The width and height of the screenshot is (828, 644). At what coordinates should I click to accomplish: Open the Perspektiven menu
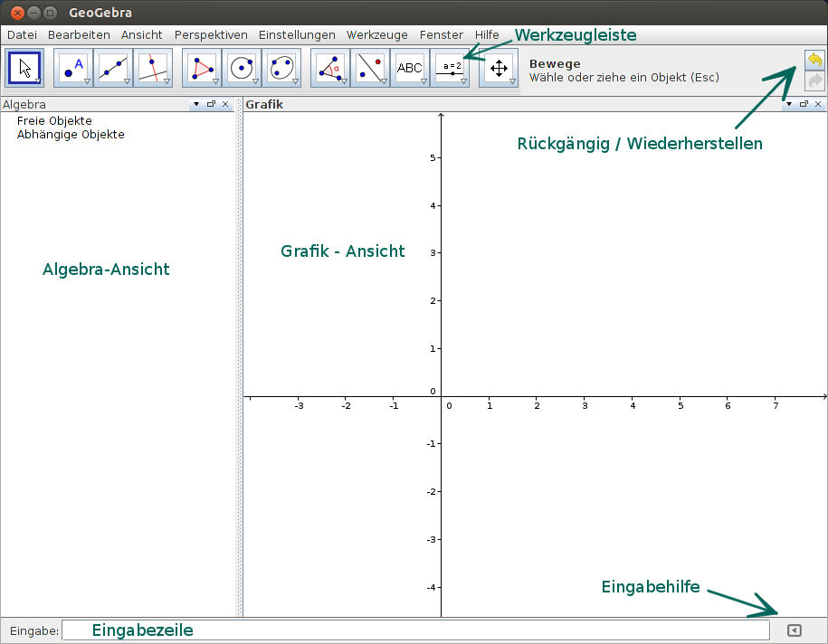211,34
